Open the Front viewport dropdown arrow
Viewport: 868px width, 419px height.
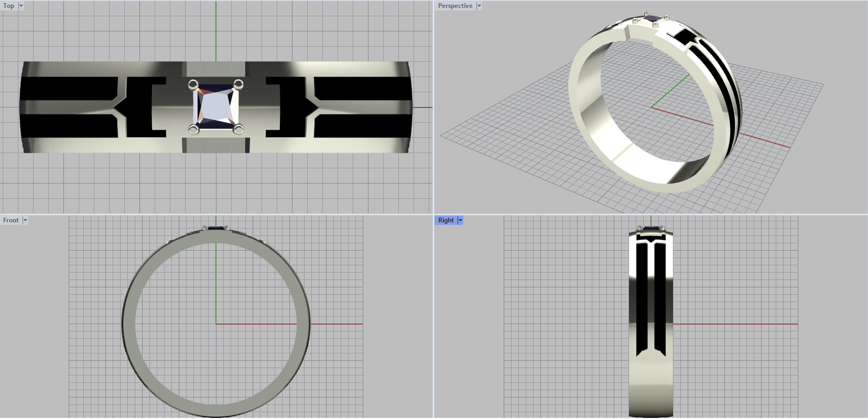coord(25,220)
